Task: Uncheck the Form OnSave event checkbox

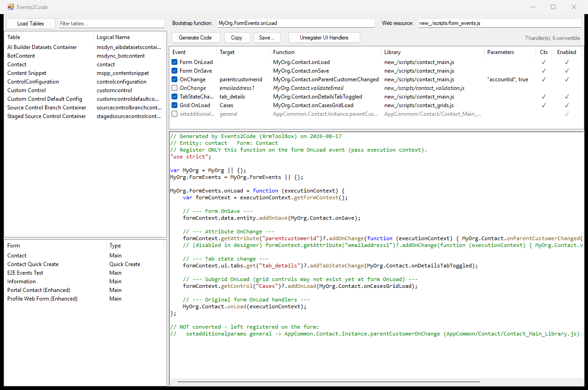Action: [x=175, y=71]
